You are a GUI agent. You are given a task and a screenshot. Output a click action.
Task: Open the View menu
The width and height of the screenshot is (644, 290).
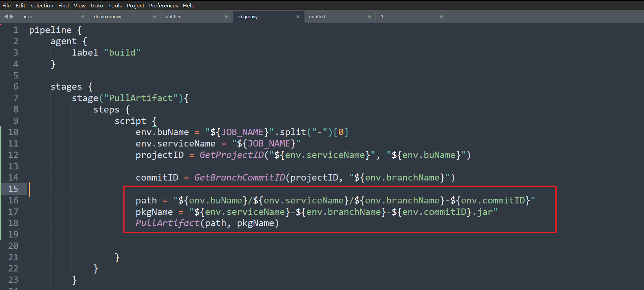(x=80, y=5)
